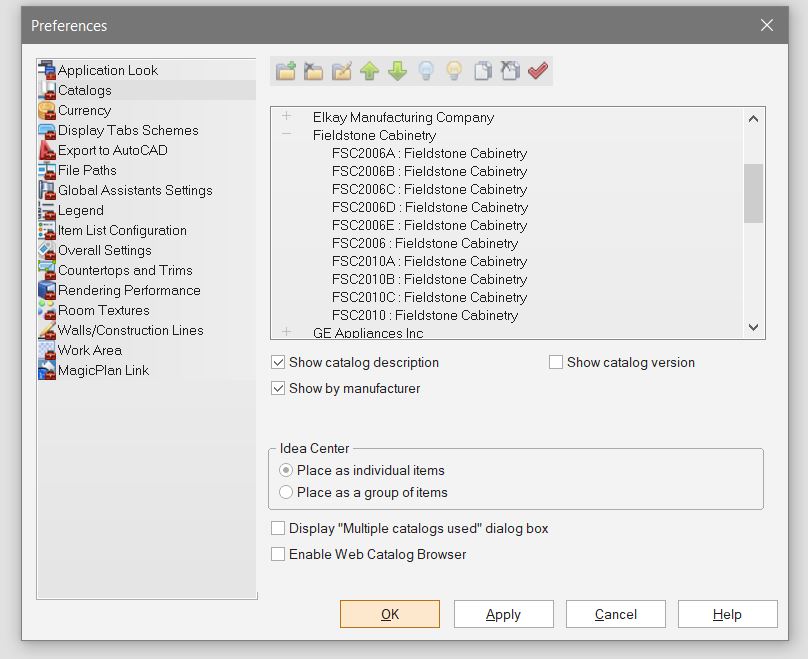Select Work Area in preferences list

pos(90,350)
